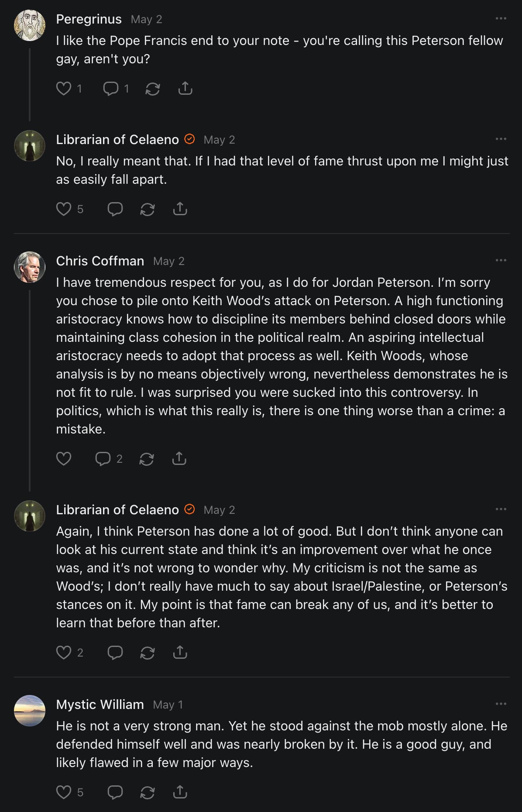Viewport: 522px width, 812px height.
Task: Open replies on Chris Coffman's comment
Action: point(103,459)
